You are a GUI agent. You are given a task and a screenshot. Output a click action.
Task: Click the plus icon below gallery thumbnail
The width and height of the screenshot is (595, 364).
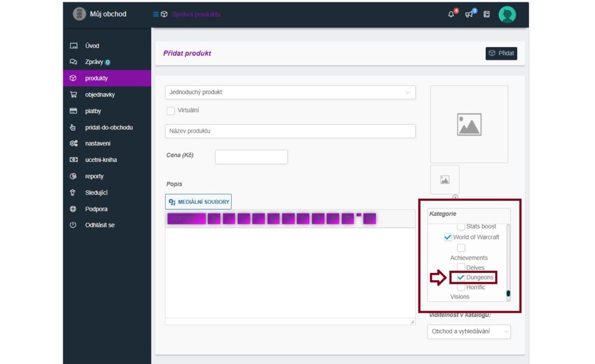(x=456, y=197)
